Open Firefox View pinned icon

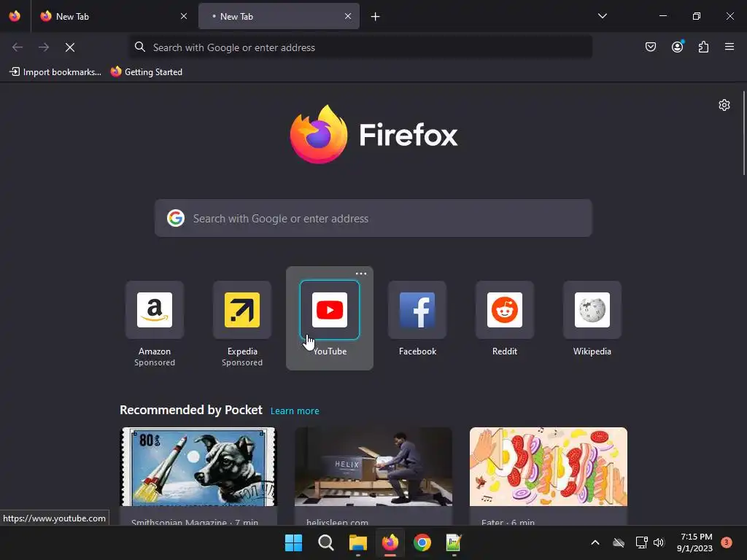[x=15, y=16]
